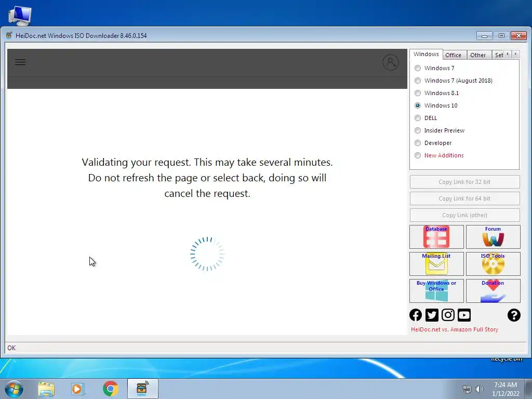Visit the Facebook page icon
This screenshot has width=532, height=399.
[x=416, y=315]
